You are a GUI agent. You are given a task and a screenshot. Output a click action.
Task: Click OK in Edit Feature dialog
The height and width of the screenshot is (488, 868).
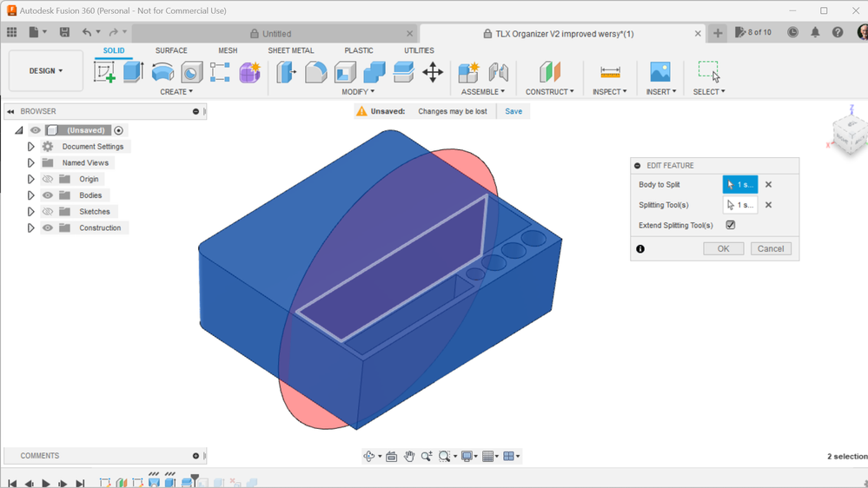point(723,248)
